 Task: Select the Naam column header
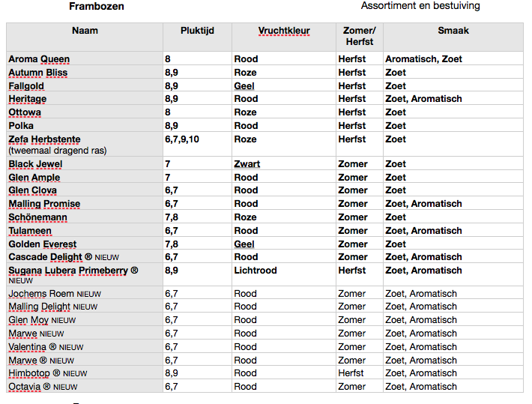(85, 31)
